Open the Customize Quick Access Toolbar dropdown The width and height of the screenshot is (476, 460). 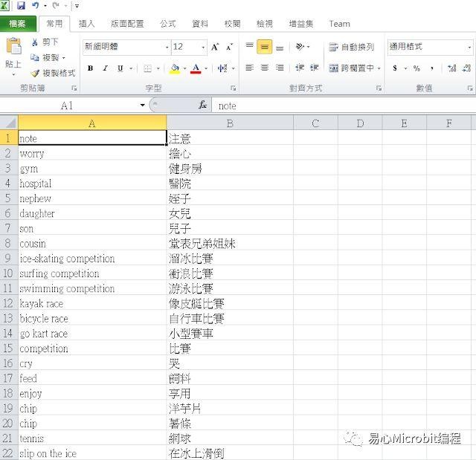point(77,6)
